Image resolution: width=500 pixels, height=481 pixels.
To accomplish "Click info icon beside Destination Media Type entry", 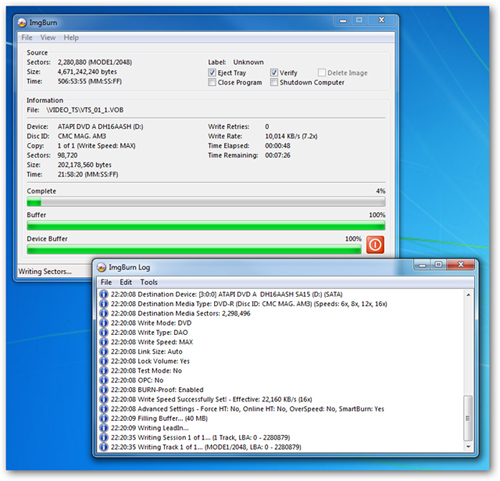I will click(104, 304).
